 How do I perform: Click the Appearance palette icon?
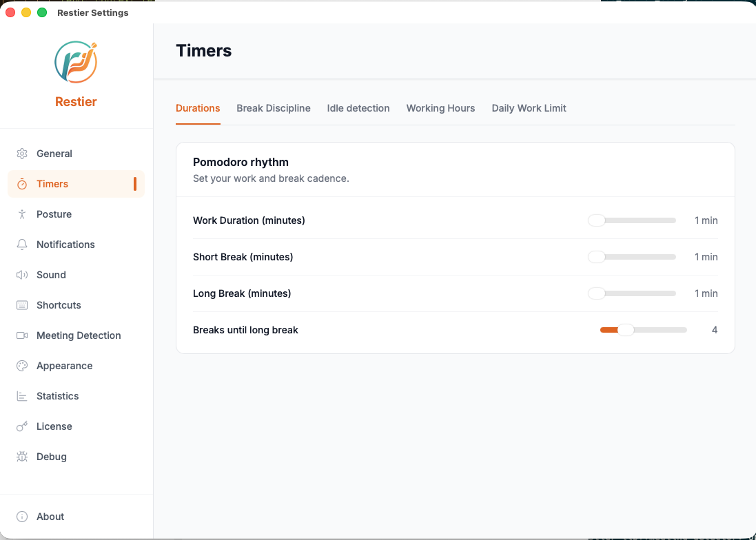22,366
